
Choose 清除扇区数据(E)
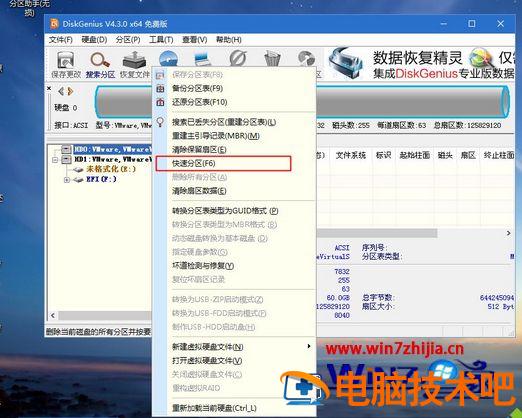234,191
